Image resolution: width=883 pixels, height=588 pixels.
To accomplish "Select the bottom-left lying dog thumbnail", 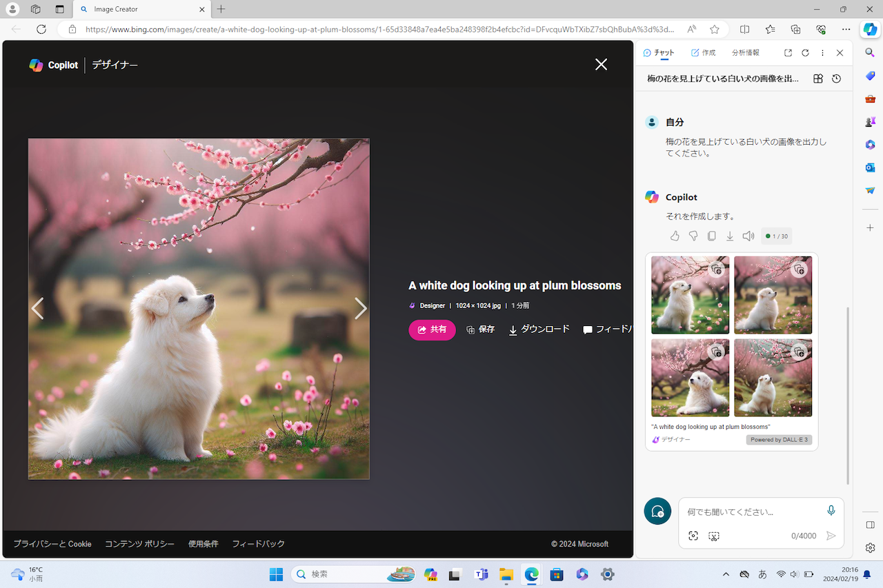I will click(690, 377).
